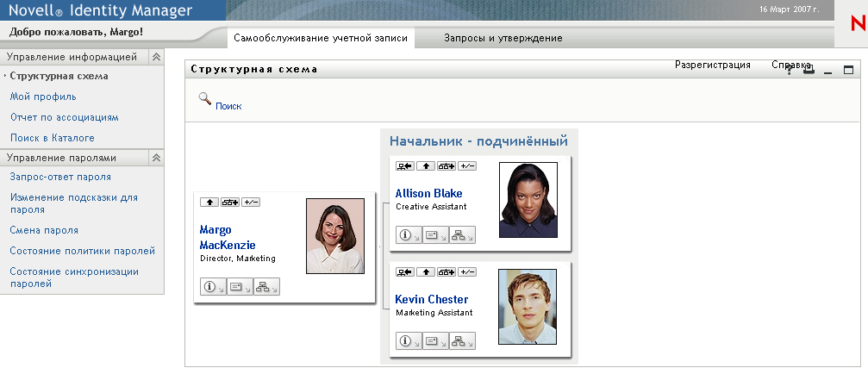Toggle +/- expand on Allison Blake's card
This screenshot has width=868, height=368.
[x=466, y=165]
